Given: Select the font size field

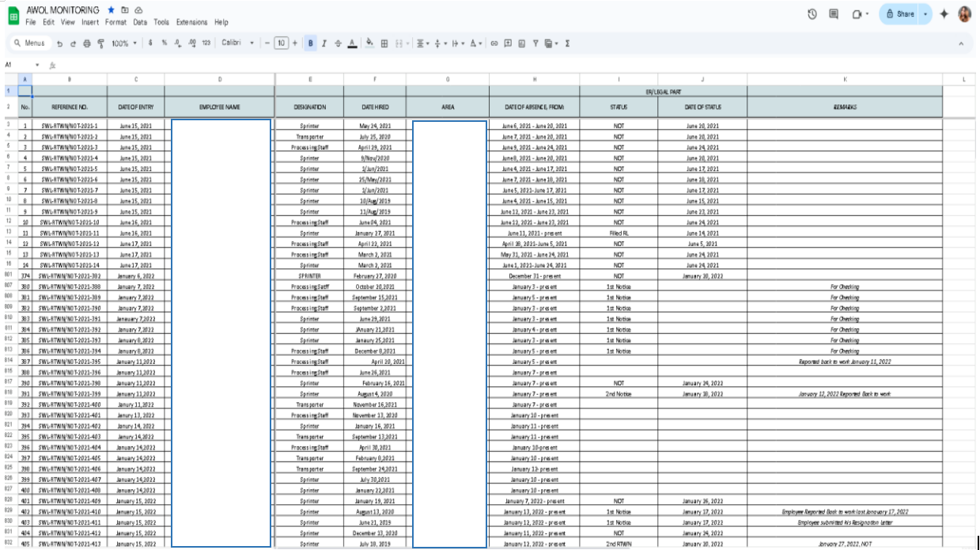Looking at the screenshot, I should coord(282,44).
